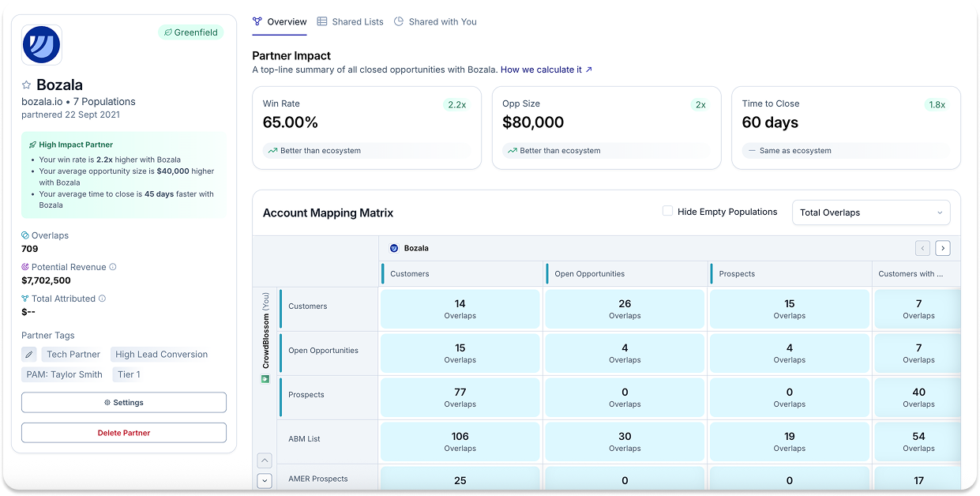Open partner Settings
Image resolution: width=980 pixels, height=496 pixels.
coord(124,402)
